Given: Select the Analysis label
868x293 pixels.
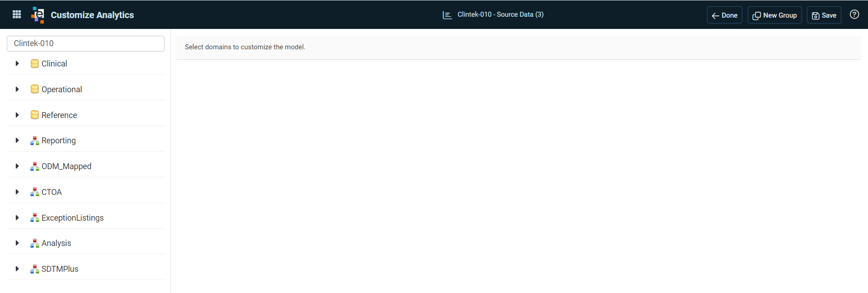Looking at the screenshot, I should point(57,243).
